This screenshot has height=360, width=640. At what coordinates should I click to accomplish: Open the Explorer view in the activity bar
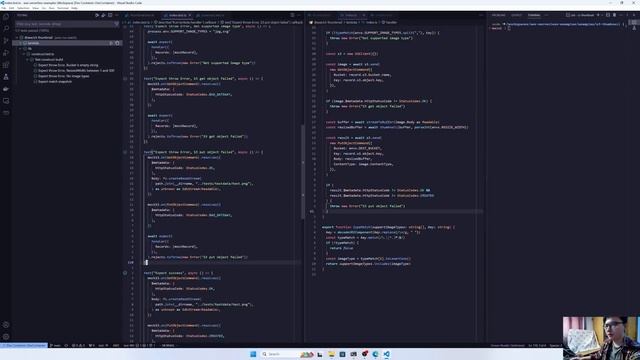[x=6, y=17]
